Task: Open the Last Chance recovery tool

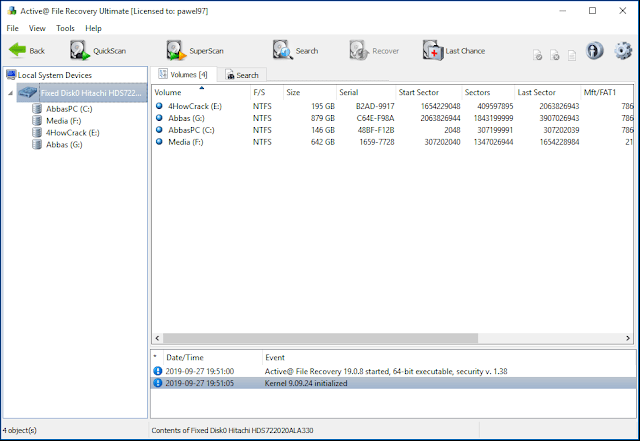Action: pyautogui.click(x=454, y=51)
